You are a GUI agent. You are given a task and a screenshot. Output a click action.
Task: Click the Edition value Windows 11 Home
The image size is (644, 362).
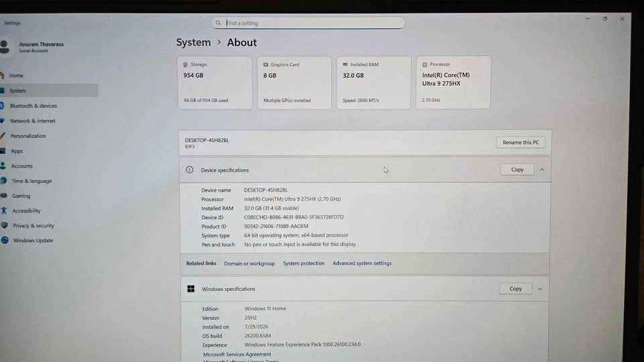coord(266,308)
